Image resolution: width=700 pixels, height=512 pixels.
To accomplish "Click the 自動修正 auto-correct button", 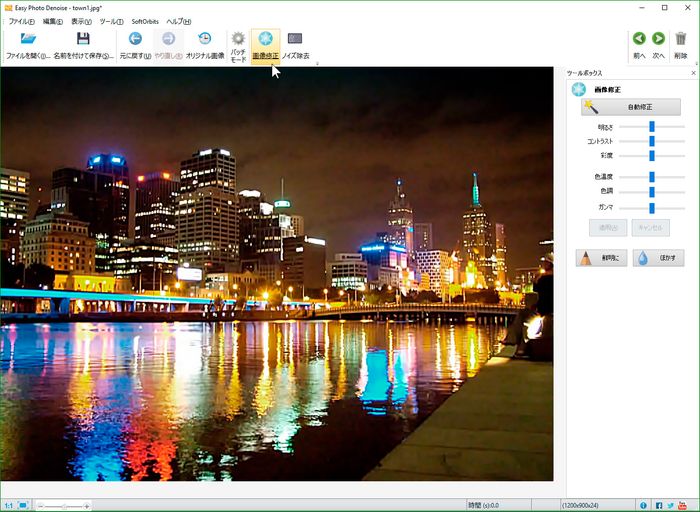I will tap(631, 107).
